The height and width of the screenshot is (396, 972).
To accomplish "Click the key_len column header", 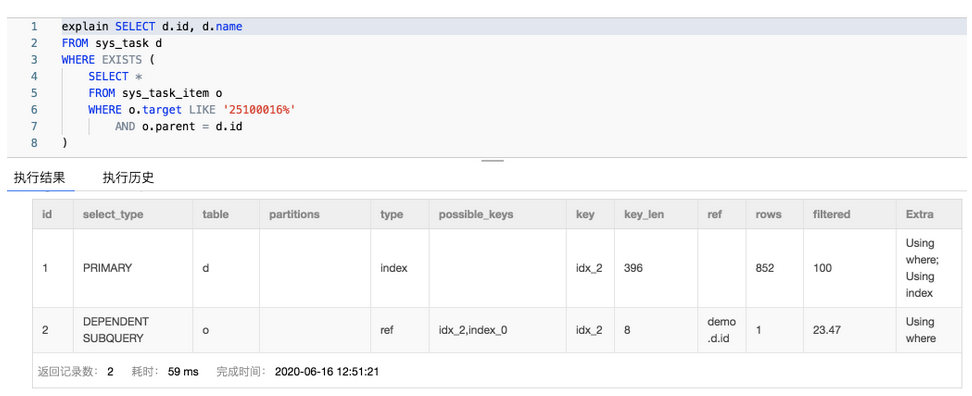I will pos(644,214).
